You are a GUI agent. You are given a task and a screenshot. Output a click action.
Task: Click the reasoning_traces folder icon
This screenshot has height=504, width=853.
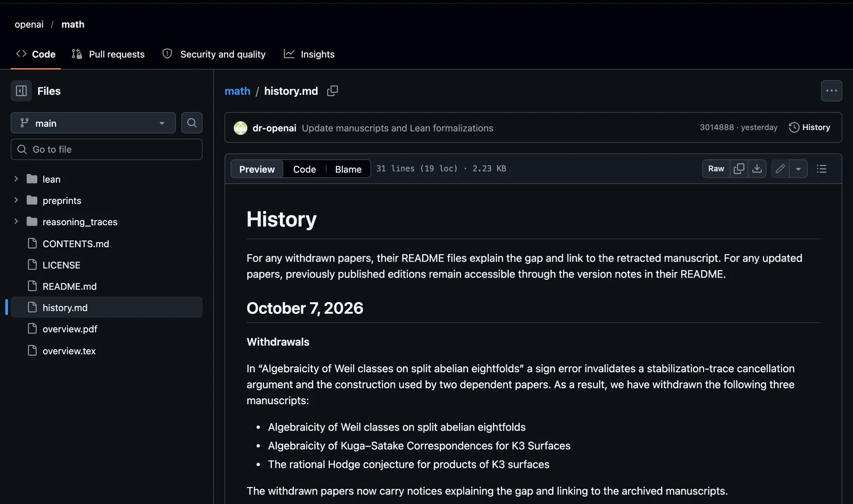32,222
